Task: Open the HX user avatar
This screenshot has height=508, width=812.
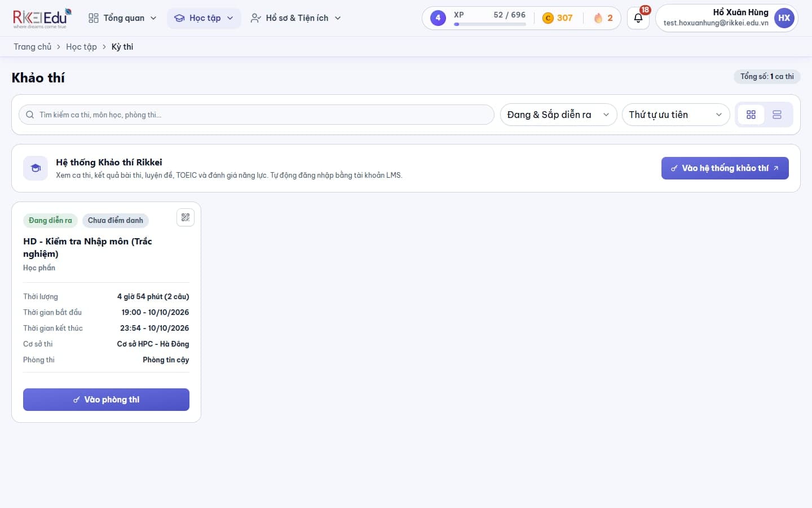Action: point(784,18)
